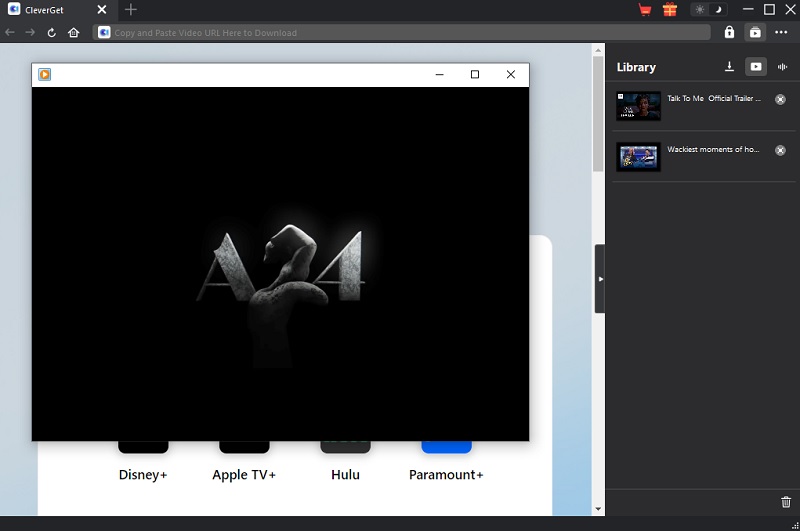Toggle the Library panel toolbar icon

point(755,32)
